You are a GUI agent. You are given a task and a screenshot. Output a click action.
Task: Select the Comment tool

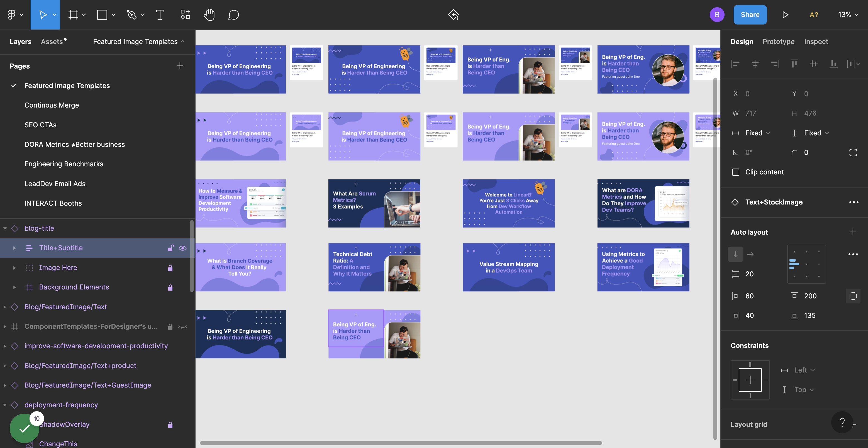coord(233,14)
